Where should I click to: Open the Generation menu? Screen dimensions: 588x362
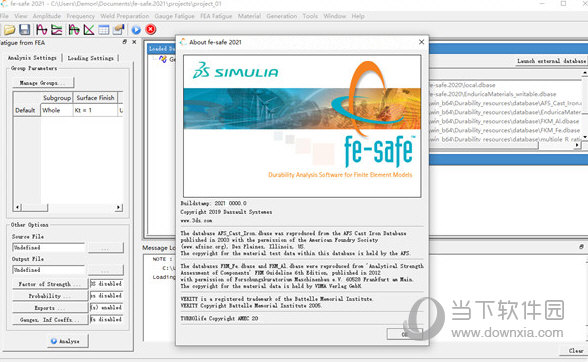(282, 16)
